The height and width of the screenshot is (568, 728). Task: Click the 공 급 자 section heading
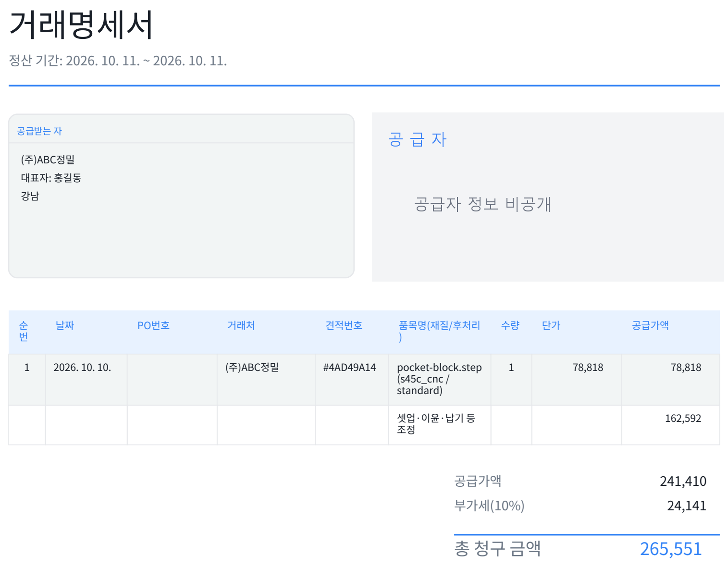point(418,140)
